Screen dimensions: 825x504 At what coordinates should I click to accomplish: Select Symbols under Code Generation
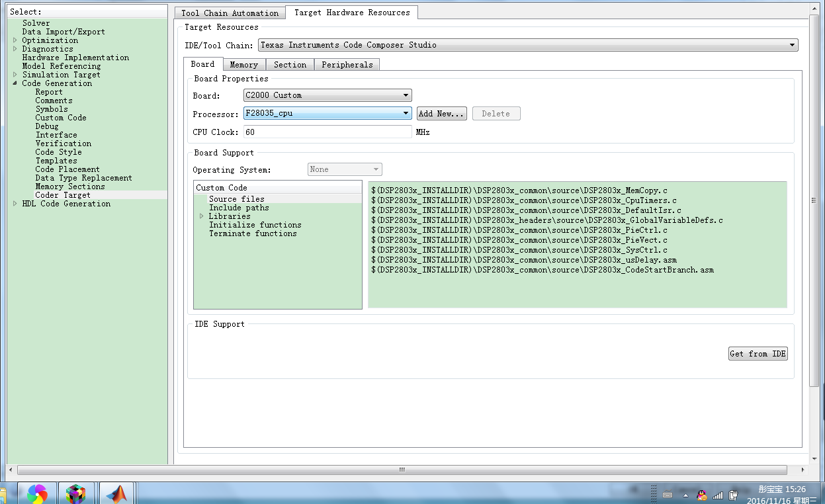(x=52, y=109)
